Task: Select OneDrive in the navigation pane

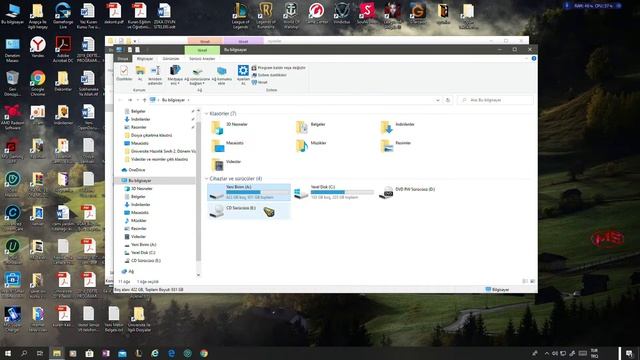Action: click(x=133, y=170)
